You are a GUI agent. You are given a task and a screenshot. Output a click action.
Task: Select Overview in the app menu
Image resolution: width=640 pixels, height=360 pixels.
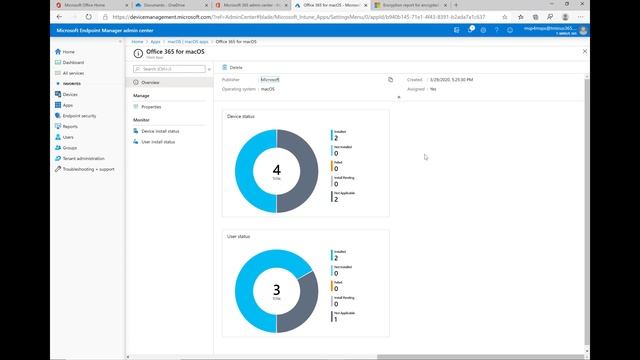[x=169, y=82]
